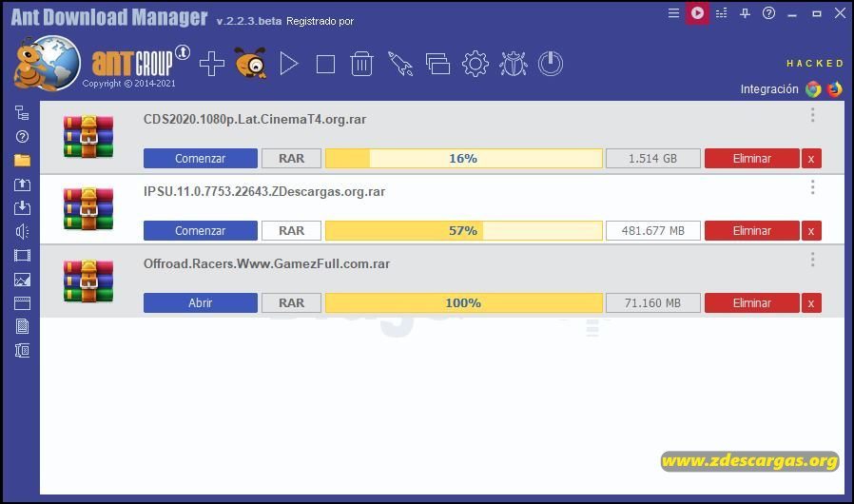
Task: Click the Firefox integration icon
Action: (834, 88)
